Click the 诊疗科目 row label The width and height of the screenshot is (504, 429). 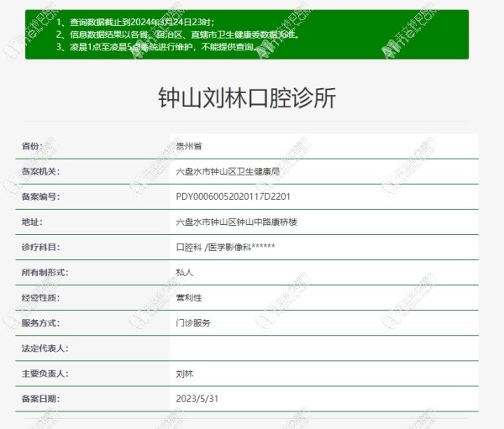41,247
